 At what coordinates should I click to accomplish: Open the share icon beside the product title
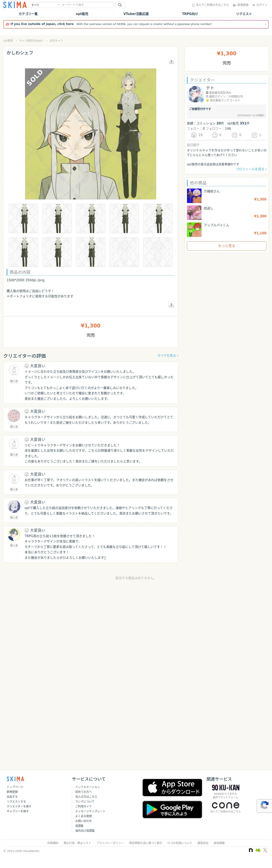pos(171,61)
